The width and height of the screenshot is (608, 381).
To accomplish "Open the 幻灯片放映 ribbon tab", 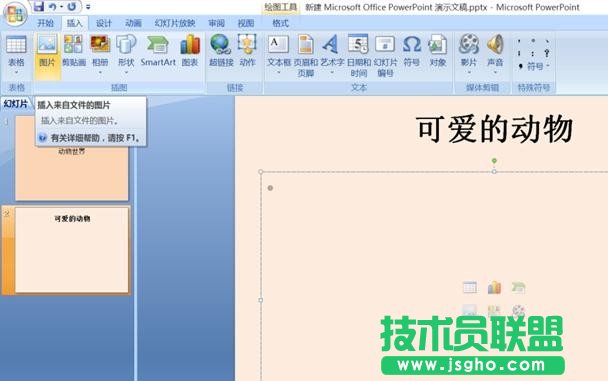I will 175,23.
